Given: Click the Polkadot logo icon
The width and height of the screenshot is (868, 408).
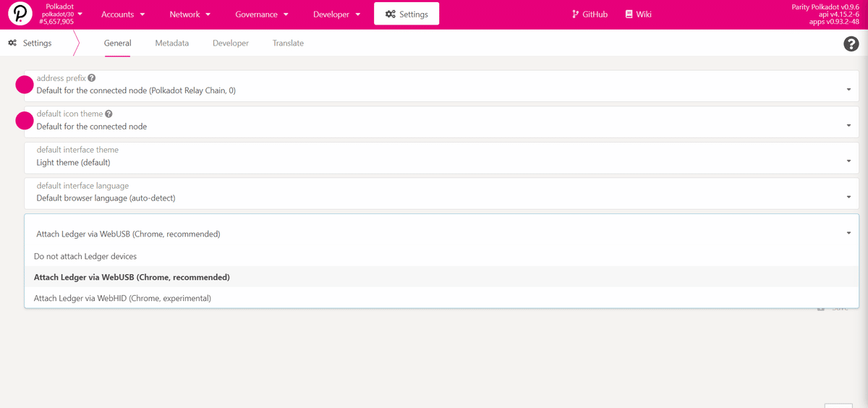Looking at the screenshot, I should [x=20, y=14].
